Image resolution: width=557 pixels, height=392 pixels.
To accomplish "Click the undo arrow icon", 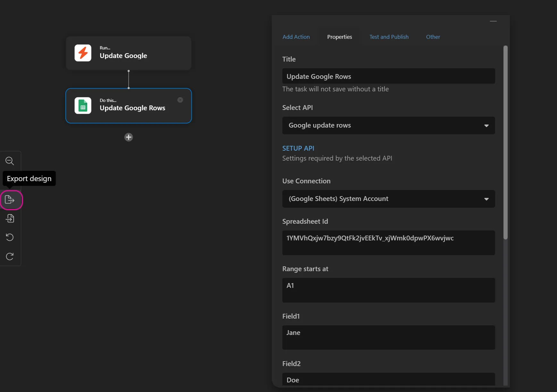I will click(x=10, y=237).
